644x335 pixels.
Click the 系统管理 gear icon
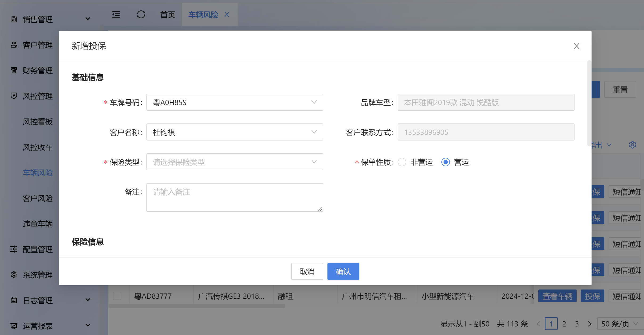14,275
